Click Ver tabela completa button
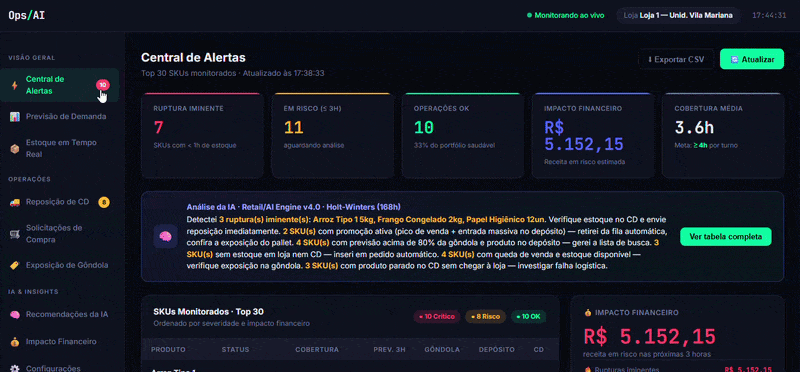The height and width of the screenshot is (372, 800). pos(726,237)
